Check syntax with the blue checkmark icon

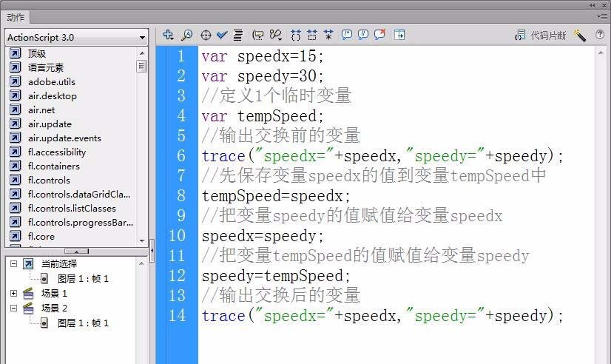pyautogui.click(x=222, y=36)
